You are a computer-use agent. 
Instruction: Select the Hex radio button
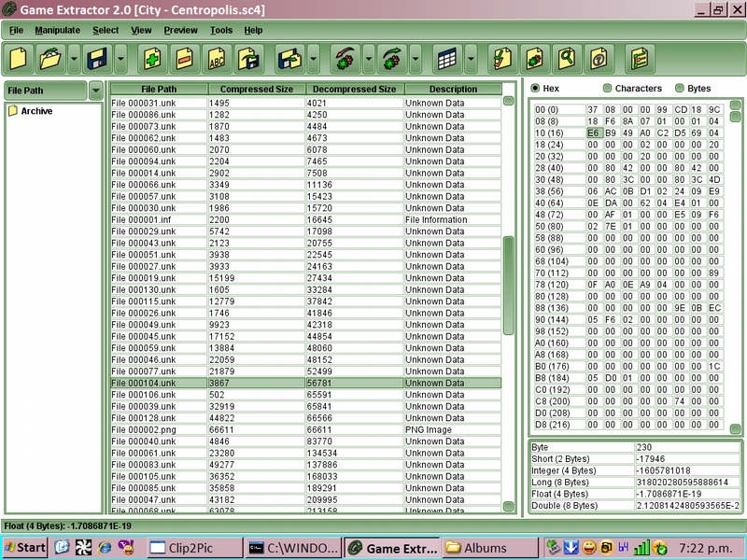click(x=535, y=88)
